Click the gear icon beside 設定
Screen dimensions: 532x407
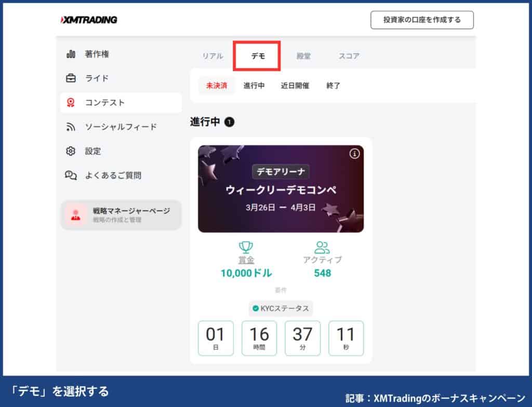tap(71, 151)
